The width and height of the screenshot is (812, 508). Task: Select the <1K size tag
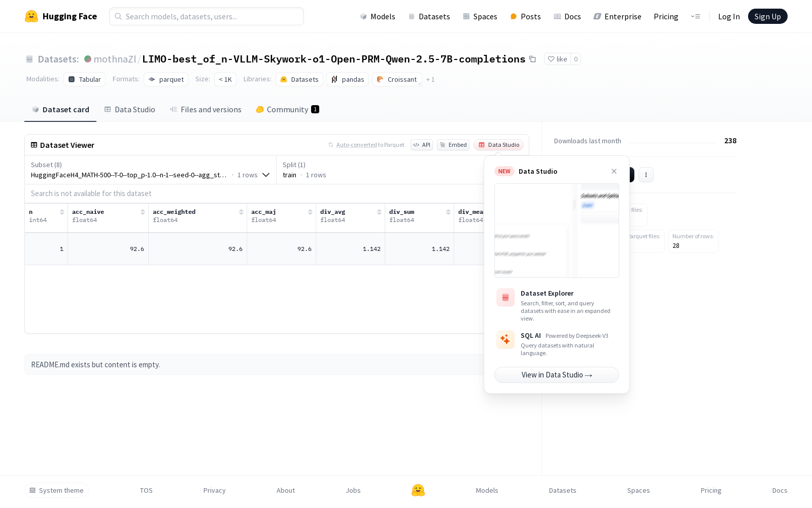[225, 79]
